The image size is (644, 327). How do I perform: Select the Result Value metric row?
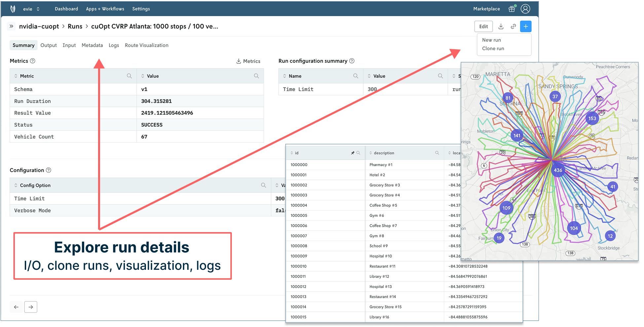point(137,113)
